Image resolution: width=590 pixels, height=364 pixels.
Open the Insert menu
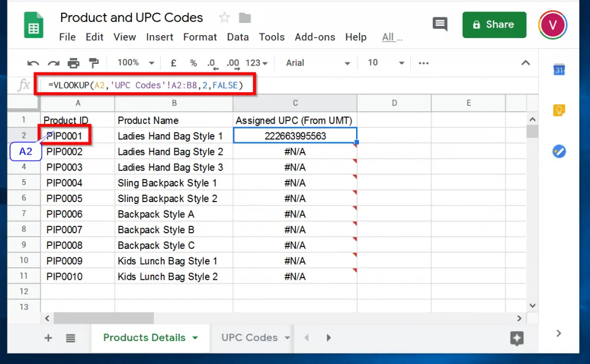coord(160,37)
